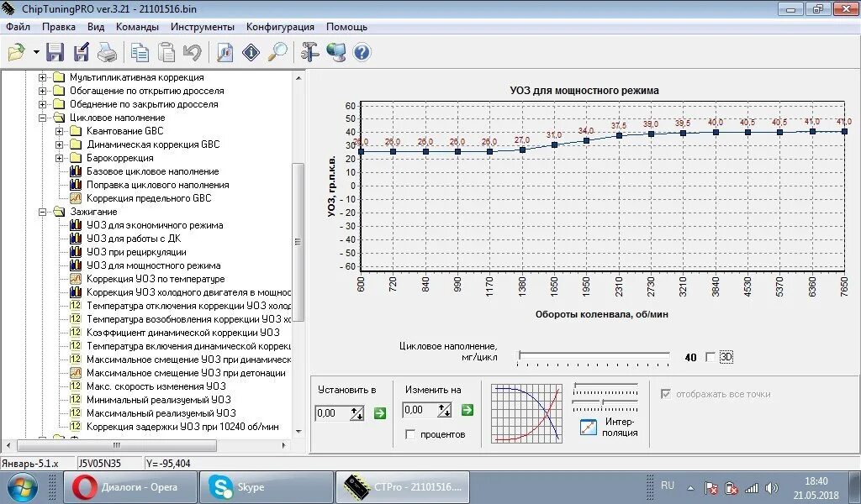Select УОЗ для работы с ДК
This screenshot has height=504, width=861.
pyautogui.click(x=134, y=239)
